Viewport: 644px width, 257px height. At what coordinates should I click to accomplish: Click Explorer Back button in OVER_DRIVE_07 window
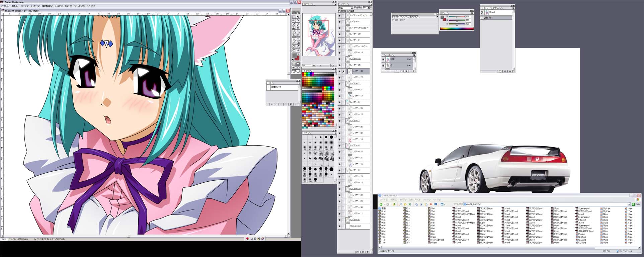tap(381, 204)
